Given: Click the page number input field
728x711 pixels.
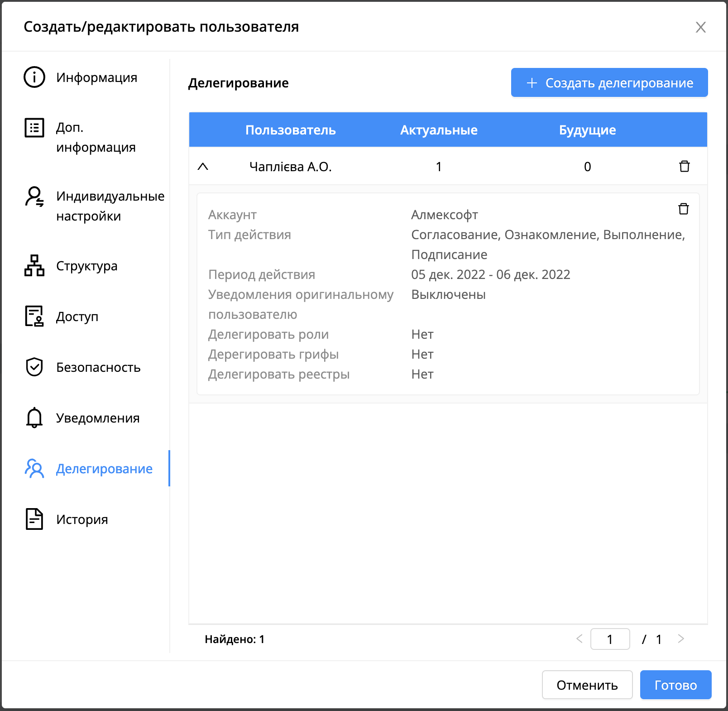Looking at the screenshot, I should point(610,639).
